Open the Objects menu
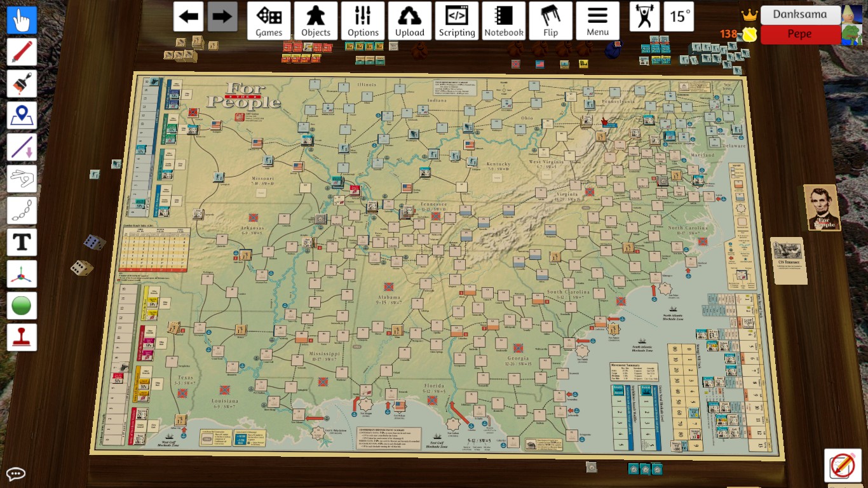This screenshot has height=488, width=868. click(x=316, y=21)
